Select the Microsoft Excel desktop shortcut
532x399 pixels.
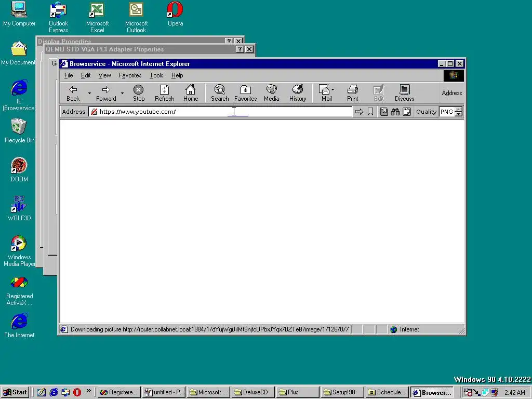(97, 17)
